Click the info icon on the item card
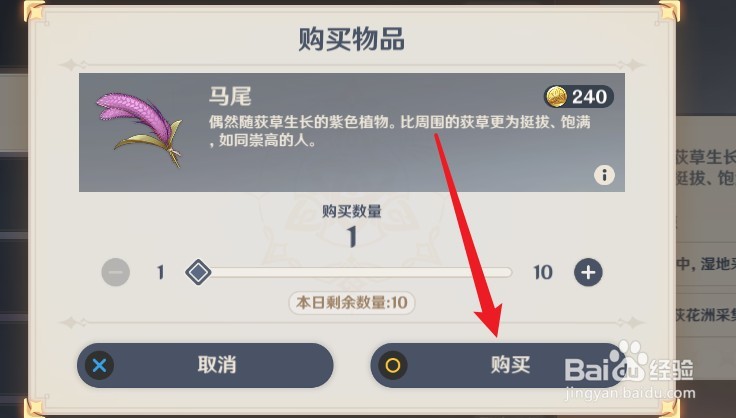 coord(604,175)
